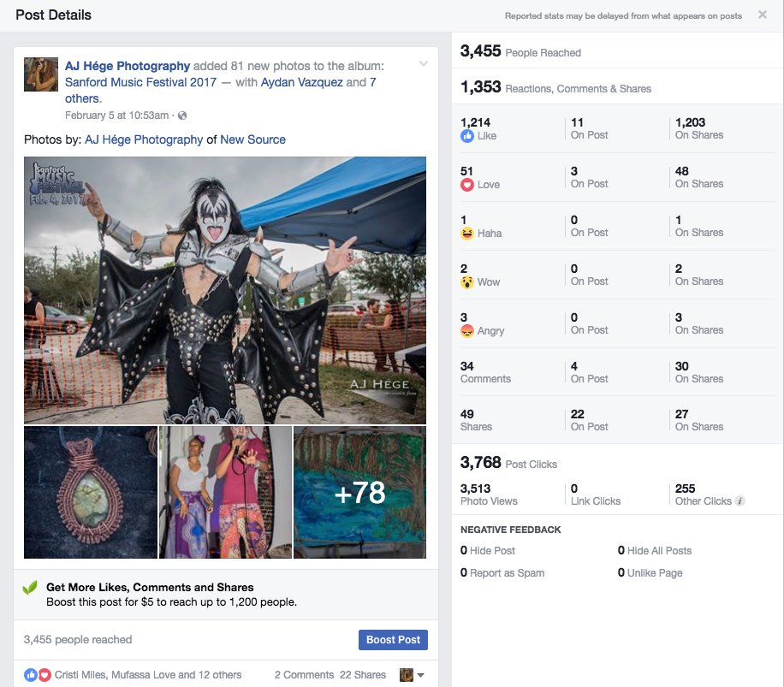
Task: Open the singers on stage photo
Action: [225, 492]
